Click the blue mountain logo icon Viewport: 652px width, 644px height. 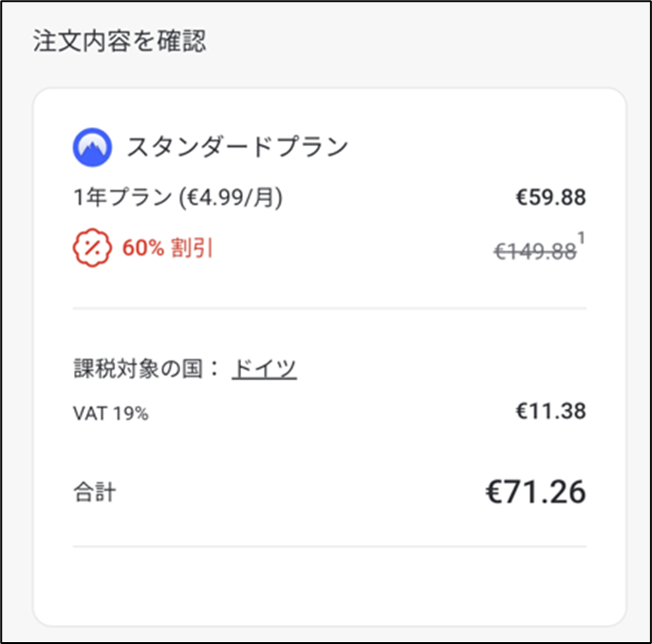click(x=90, y=147)
